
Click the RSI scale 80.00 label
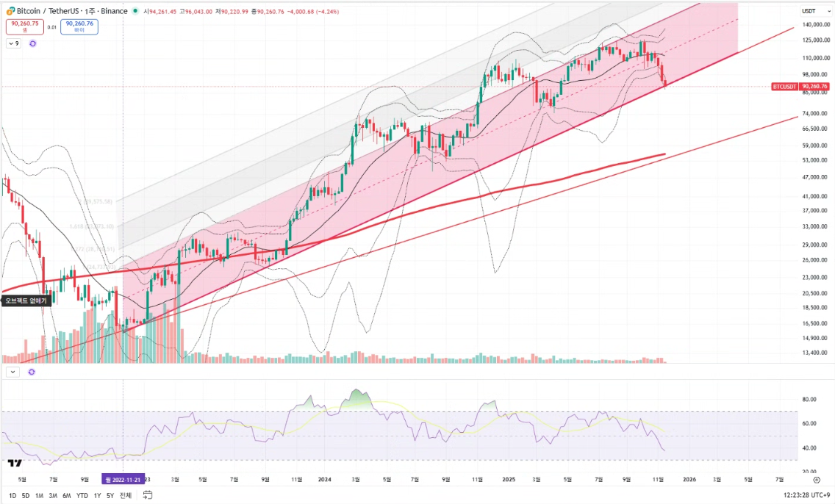click(809, 400)
